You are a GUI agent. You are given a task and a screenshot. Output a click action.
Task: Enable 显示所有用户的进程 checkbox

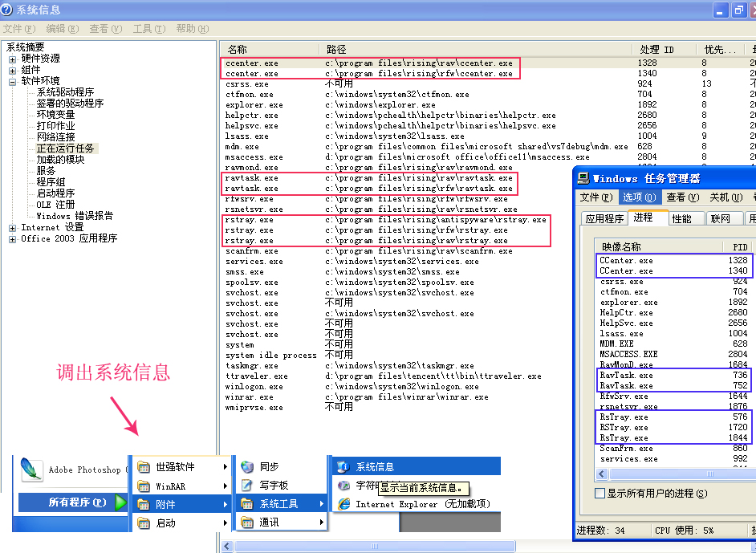coord(600,494)
